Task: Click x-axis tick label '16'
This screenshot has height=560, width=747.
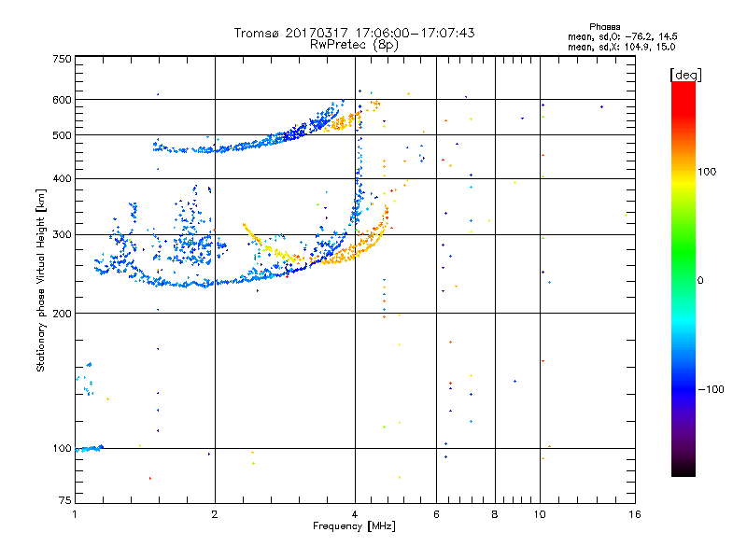Action: (x=635, y=514)
